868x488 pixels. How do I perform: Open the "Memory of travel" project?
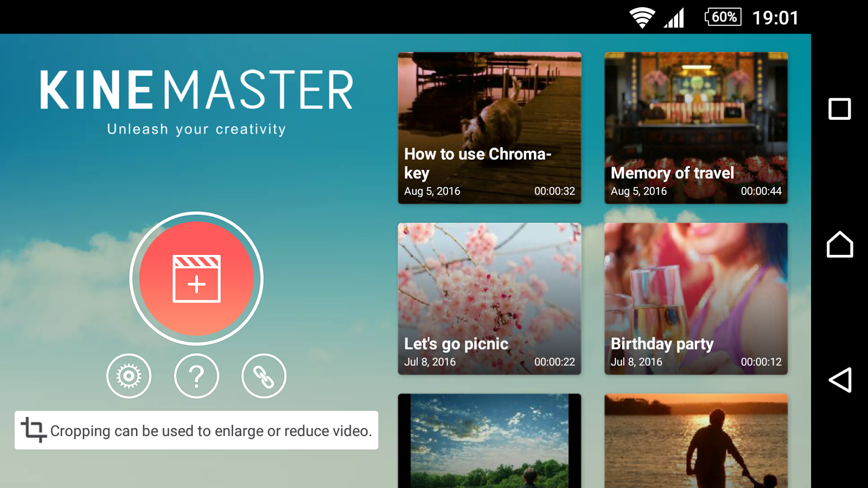696,128
